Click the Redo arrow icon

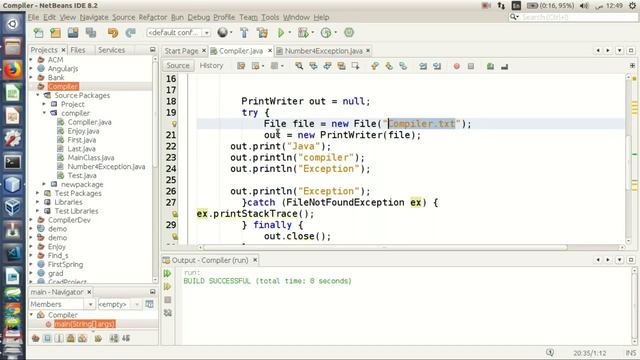tap(130, 33)
